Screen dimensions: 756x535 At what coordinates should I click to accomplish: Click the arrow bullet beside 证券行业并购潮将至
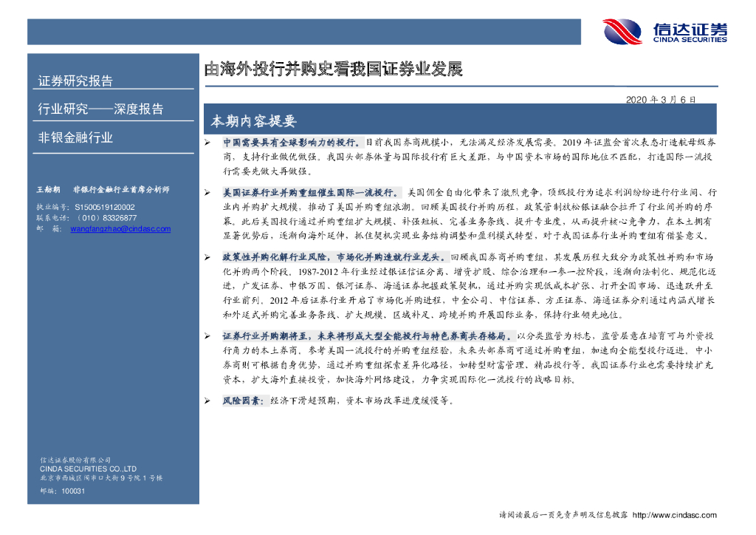[x=207, y=336]
